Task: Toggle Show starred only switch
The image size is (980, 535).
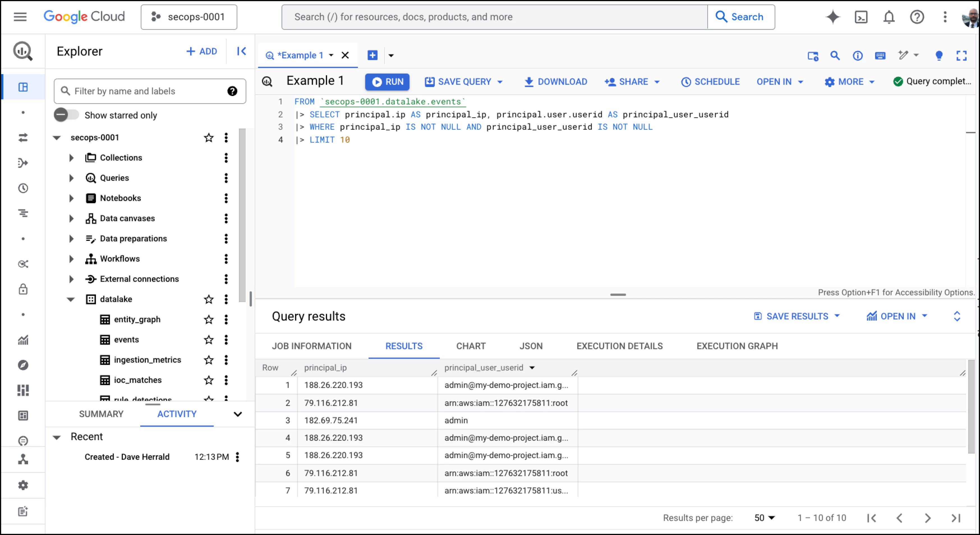Action: [66, 115]
